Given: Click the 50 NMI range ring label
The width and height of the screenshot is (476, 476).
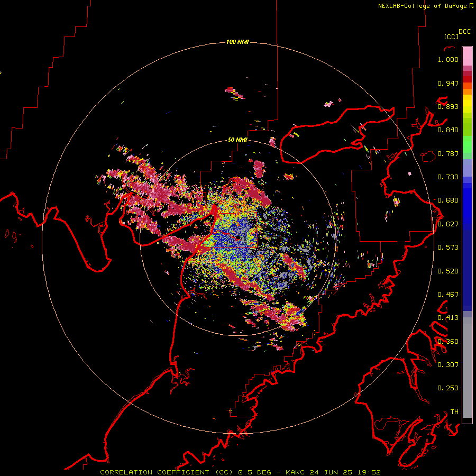Looking at the screenshot, I should pyautogui.click(x=237, y=140).
